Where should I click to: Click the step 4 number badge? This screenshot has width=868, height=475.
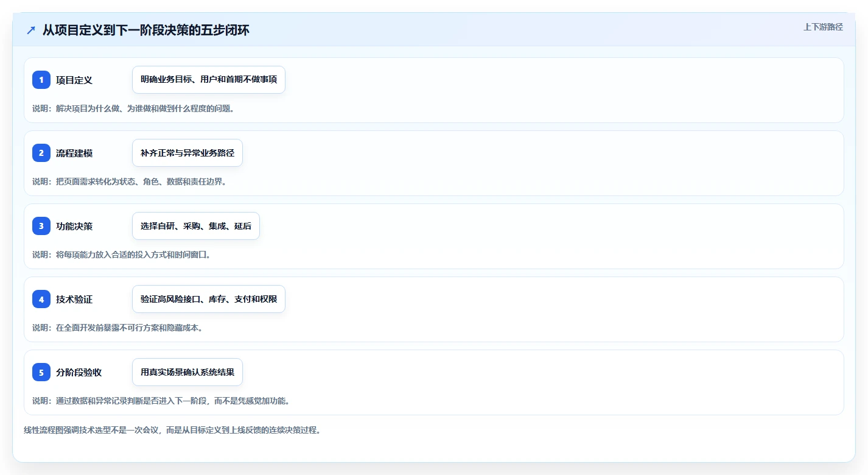[x=41, y=299]
